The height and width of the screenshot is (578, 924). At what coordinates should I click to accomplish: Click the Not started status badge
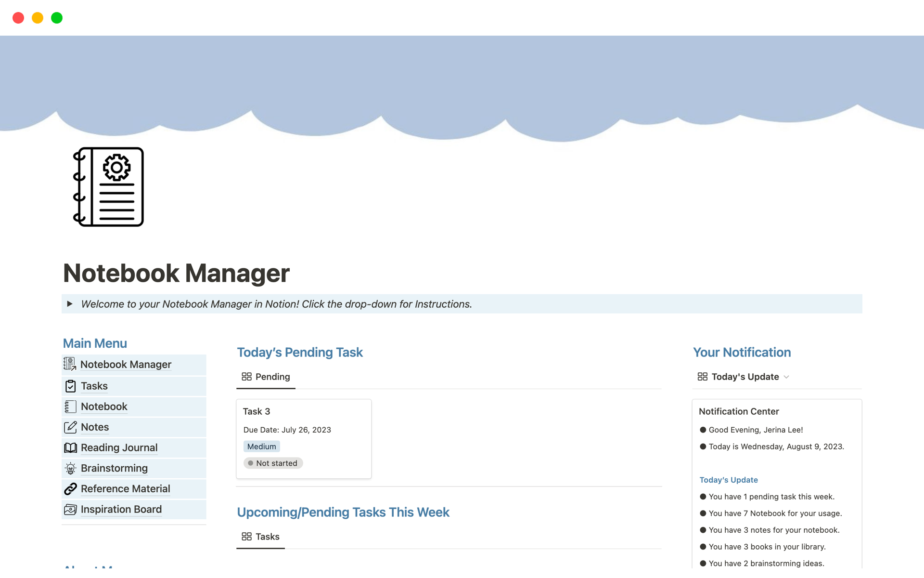point(273,463)
